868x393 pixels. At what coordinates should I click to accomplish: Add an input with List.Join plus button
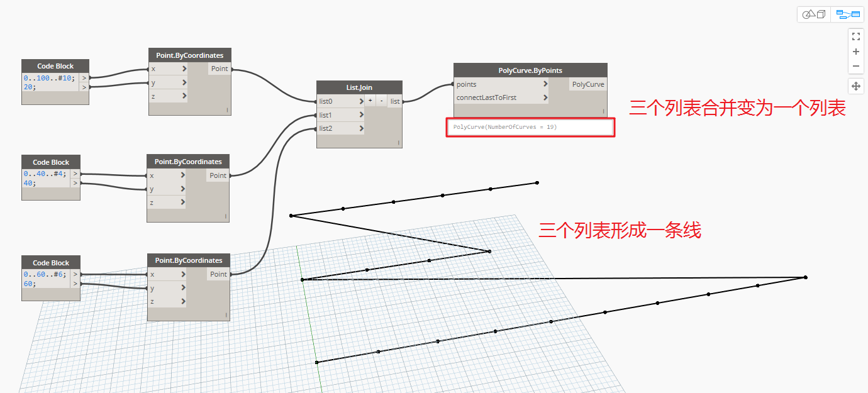click(x=370, y=101)
